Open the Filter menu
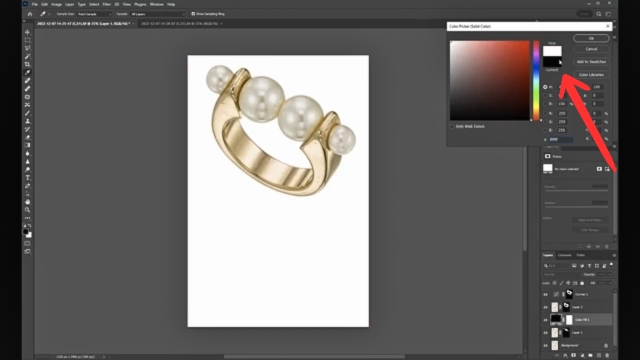Screen dimensions: 640x360 107,4
